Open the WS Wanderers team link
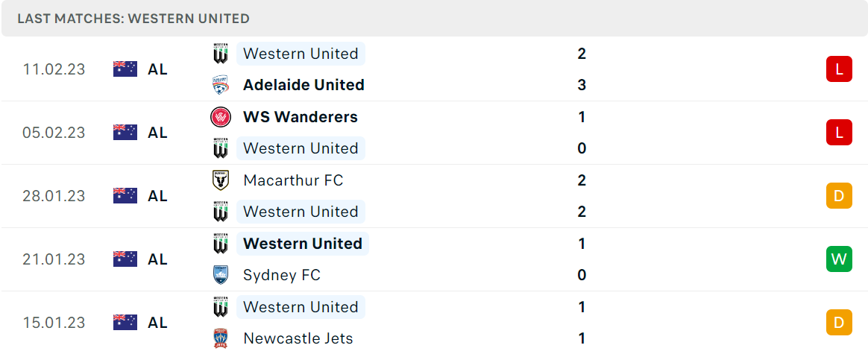 [301, 117]
